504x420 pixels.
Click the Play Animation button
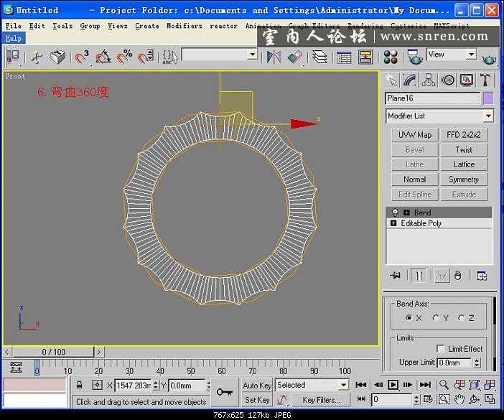coord(393,385)
